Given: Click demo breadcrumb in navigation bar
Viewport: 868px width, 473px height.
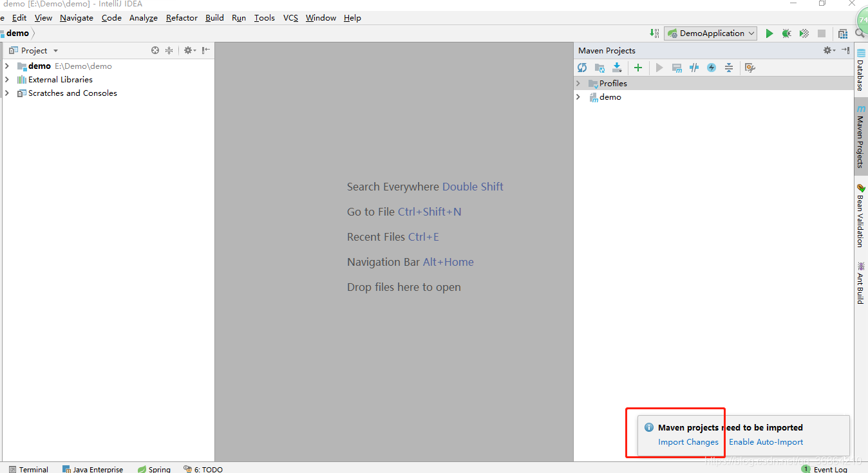Looking at the screenshot, I should [17, 33].
